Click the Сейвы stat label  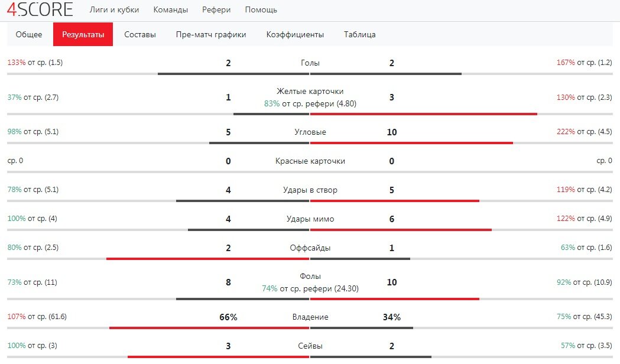[x=310, y=346]
